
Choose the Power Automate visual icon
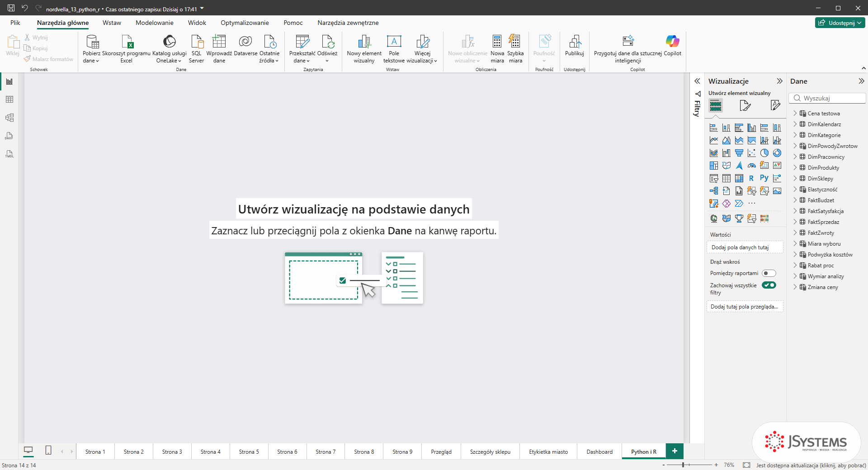[x=739, y=204]
